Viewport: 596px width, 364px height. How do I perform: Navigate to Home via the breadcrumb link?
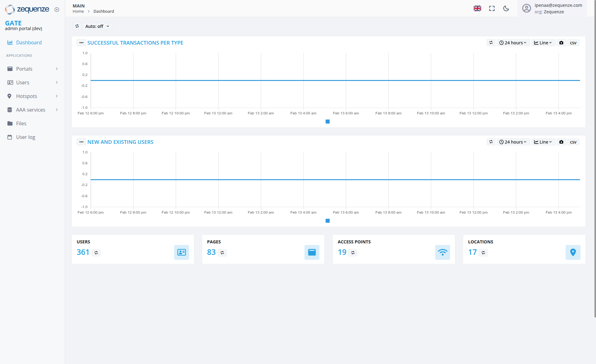(x=78, y=11)
